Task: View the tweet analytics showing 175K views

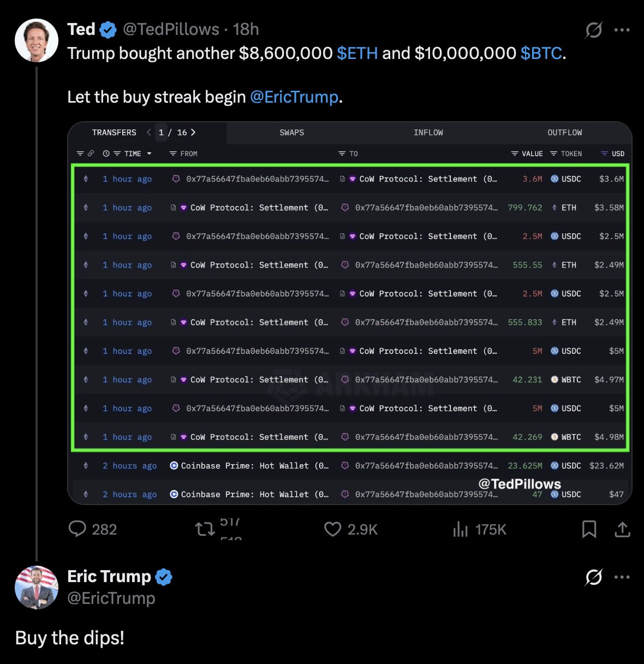Action: pyautogui.click(x=461, y=529)
